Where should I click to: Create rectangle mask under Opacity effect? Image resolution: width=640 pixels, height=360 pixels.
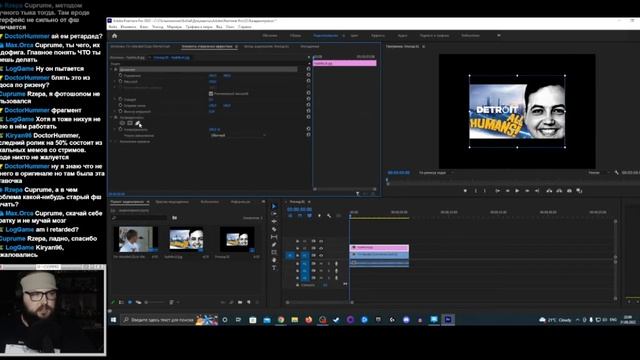click(x=130, y=123)
